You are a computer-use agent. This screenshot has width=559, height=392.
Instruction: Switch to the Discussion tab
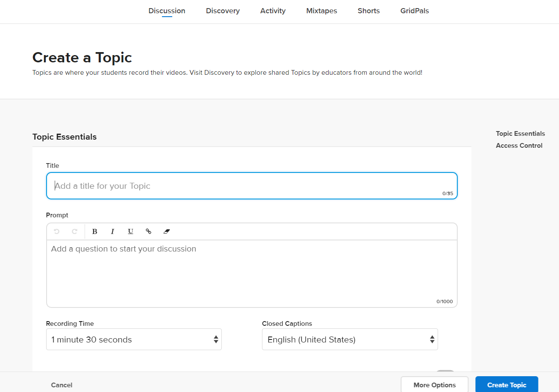tap(167, 11)
